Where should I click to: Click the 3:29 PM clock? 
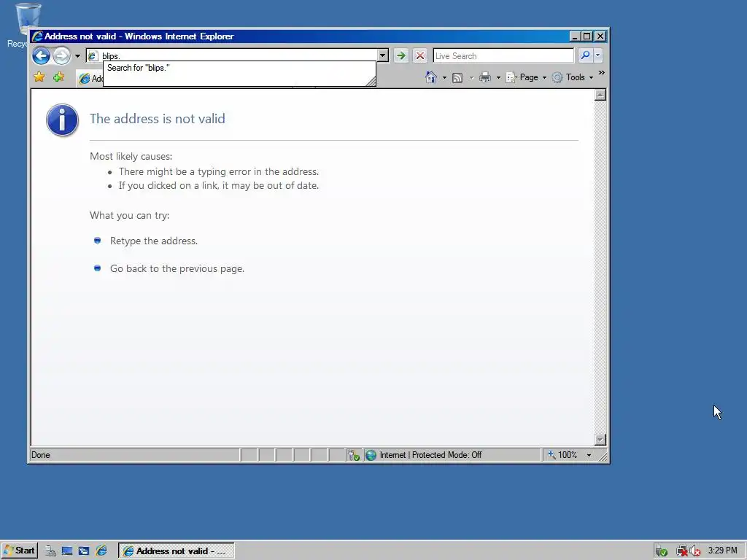tap(722, 551)
